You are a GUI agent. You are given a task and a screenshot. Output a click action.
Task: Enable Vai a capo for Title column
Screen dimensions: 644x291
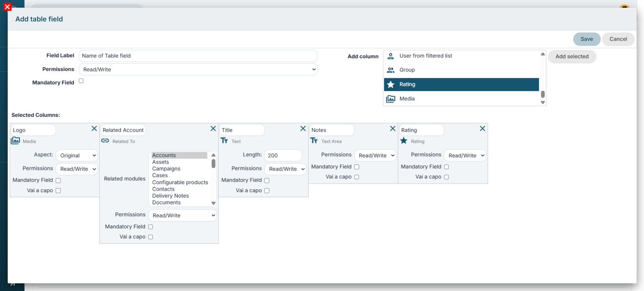pyautogui.click(x=267, y=191)
